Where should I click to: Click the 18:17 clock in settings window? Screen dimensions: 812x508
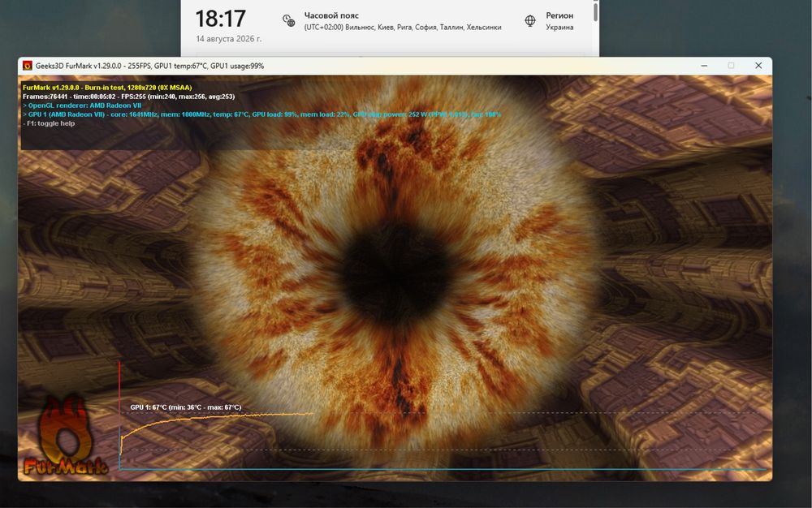[221, 19]
